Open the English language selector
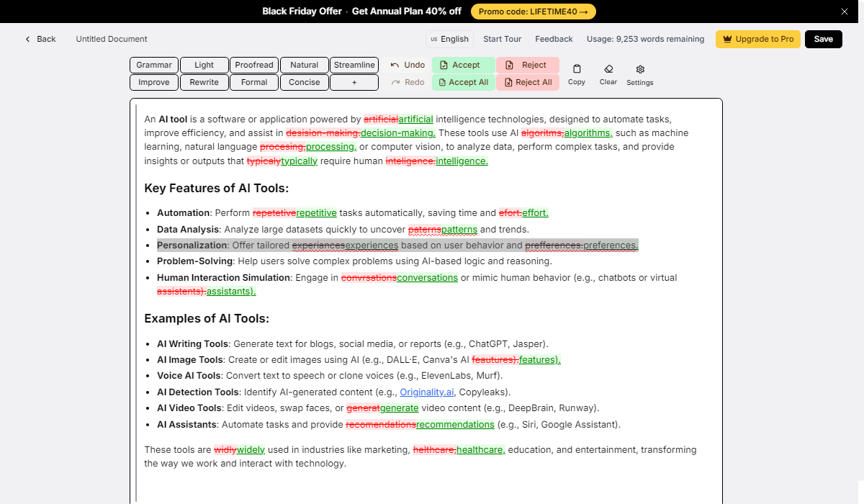The width and height of the screenshot is (864, 504). (449, 39)
